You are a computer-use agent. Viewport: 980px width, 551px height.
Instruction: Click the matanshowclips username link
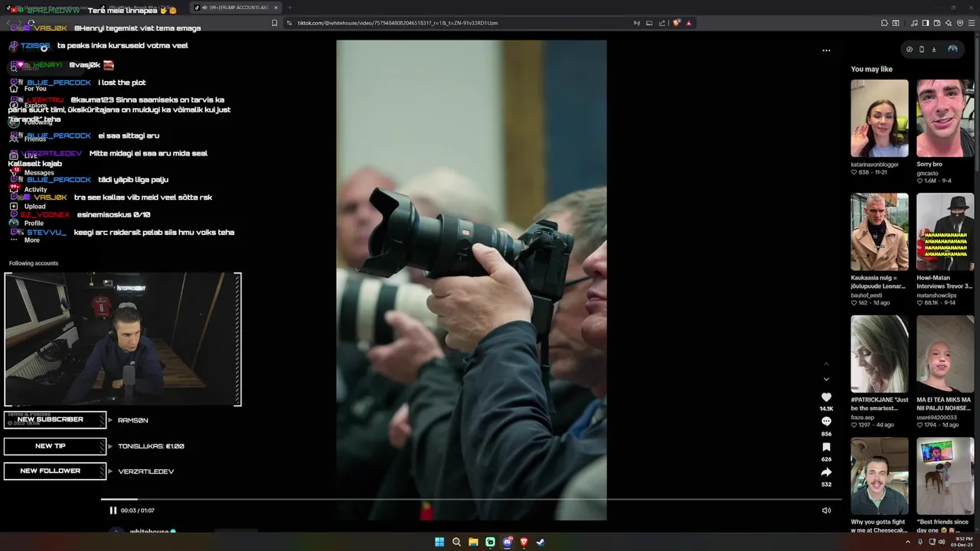point(936,295)
